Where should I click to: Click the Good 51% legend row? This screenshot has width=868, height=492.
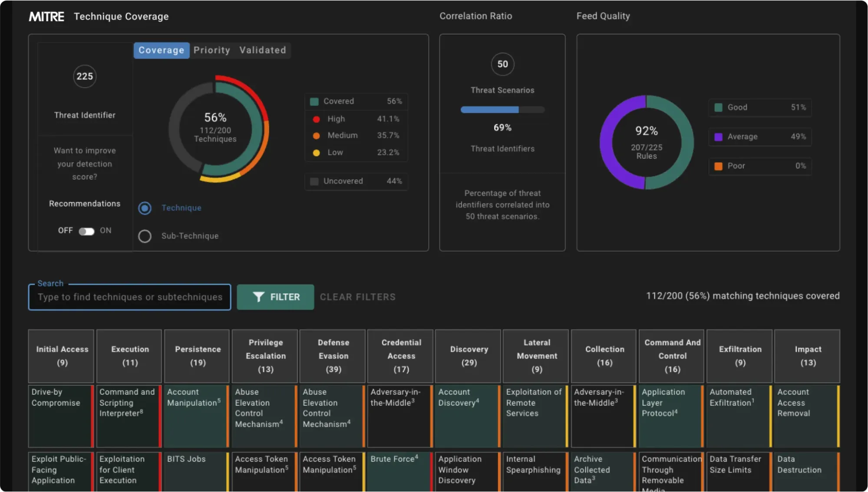760,108
